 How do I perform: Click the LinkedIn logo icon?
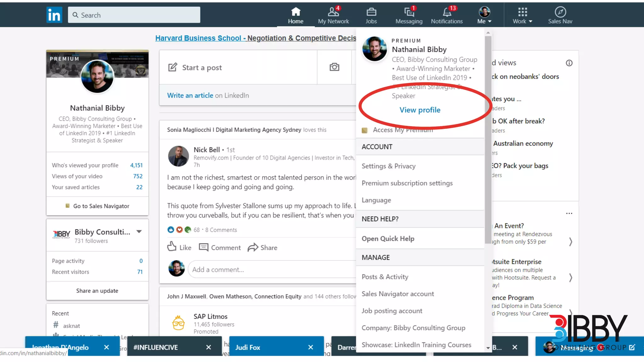[54, 15]
